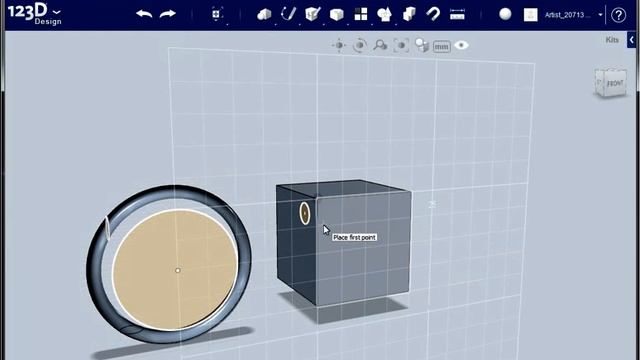
Task: Undo the last action
Action: tap(144, 14)
